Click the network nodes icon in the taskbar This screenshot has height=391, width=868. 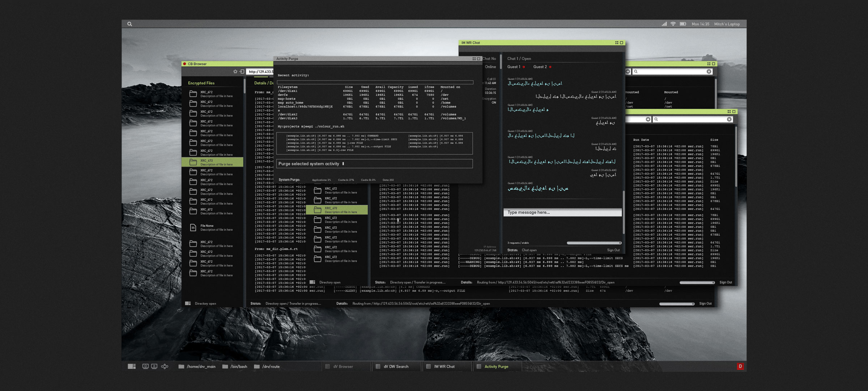[165, 366]
